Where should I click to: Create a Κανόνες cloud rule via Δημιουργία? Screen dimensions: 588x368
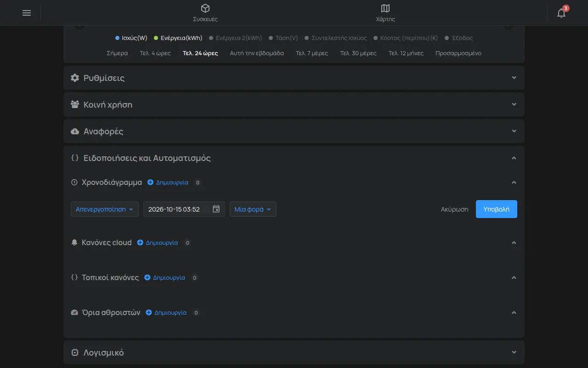pos(157,242)
